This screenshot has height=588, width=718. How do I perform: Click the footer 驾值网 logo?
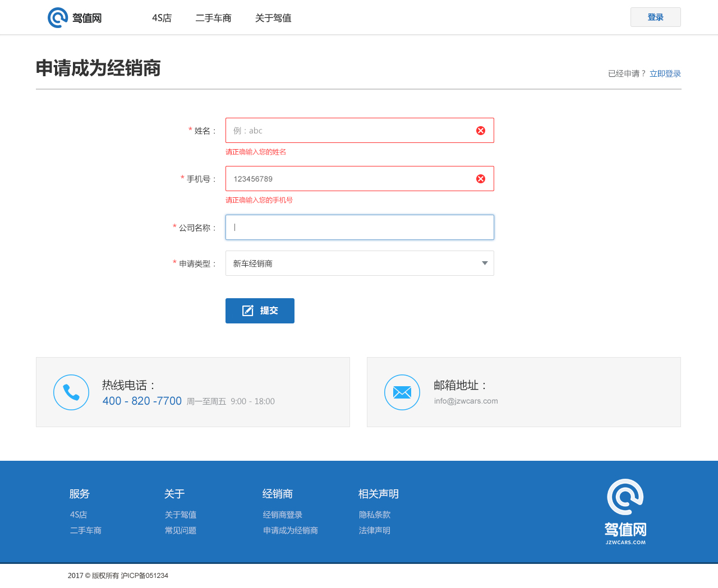coord(625,511)
